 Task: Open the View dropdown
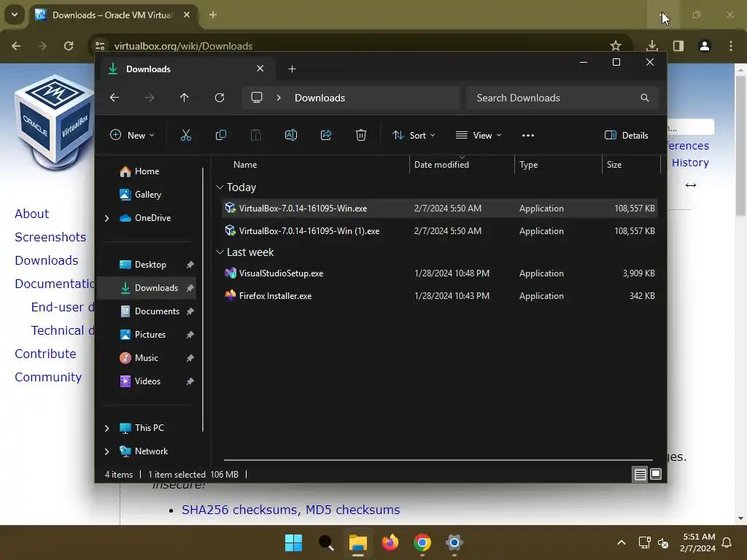point(479,135)
